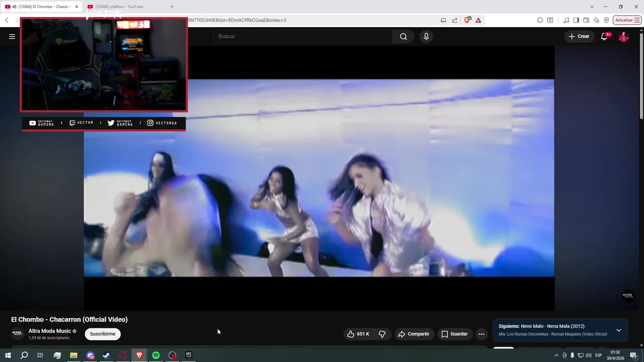644x362 pixels.
Task: Click the Suscribirme button
Action: coord(103,334)
